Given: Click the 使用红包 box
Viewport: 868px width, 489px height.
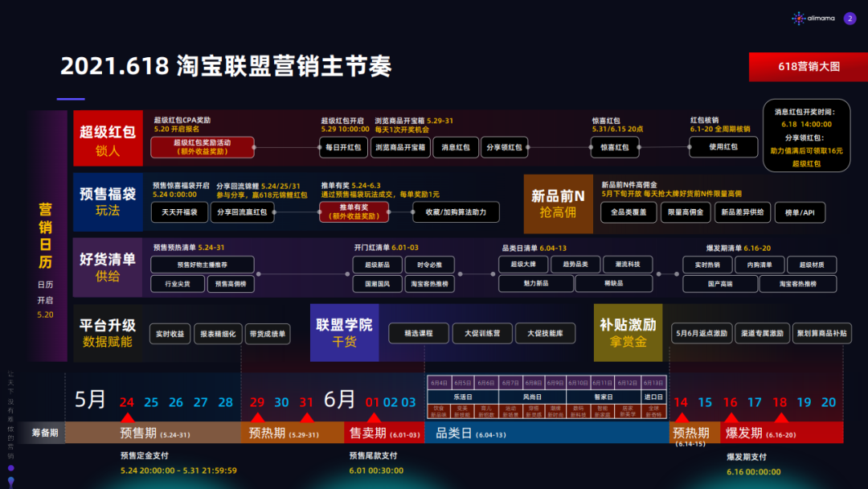Looking at the screenshot, I should point(723,146).
